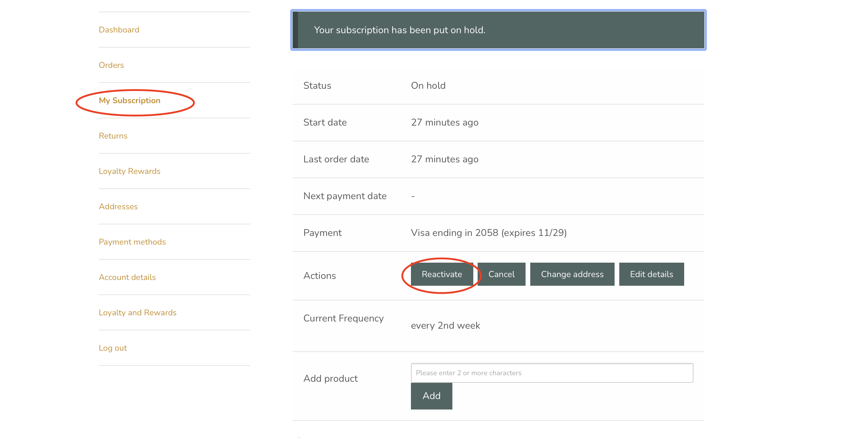Reactivate the on-hold subscription
Screen dimensions: 868x438
pos(442,274)
